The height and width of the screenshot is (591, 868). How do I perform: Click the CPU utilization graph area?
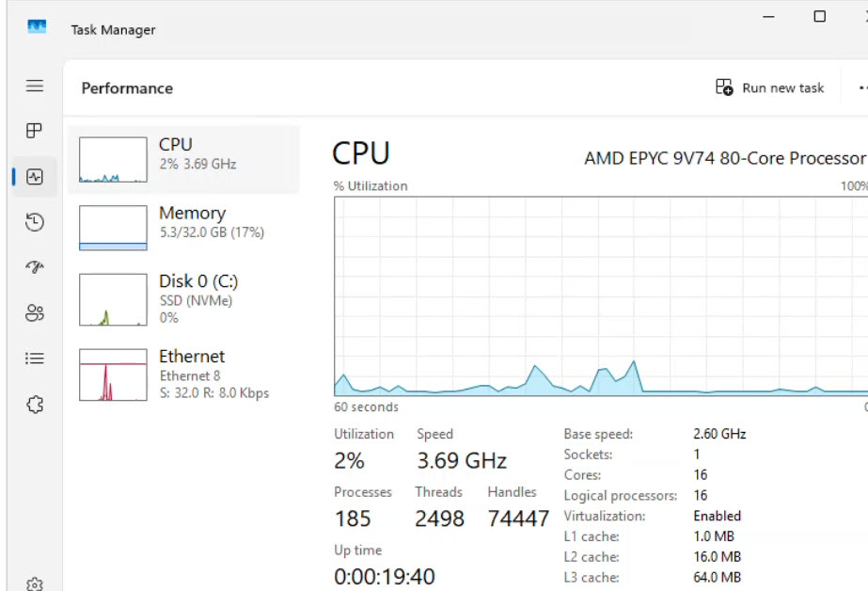[599, 295]
